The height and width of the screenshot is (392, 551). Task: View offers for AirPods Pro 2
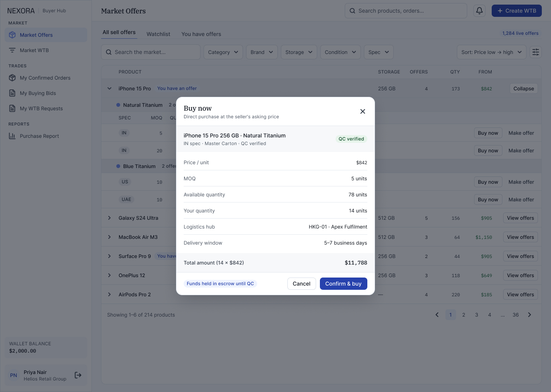520,294
